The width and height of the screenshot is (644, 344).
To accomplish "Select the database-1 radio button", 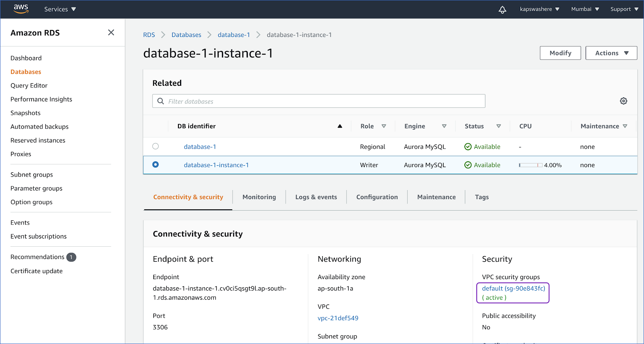I will click(x=155, y=146).
